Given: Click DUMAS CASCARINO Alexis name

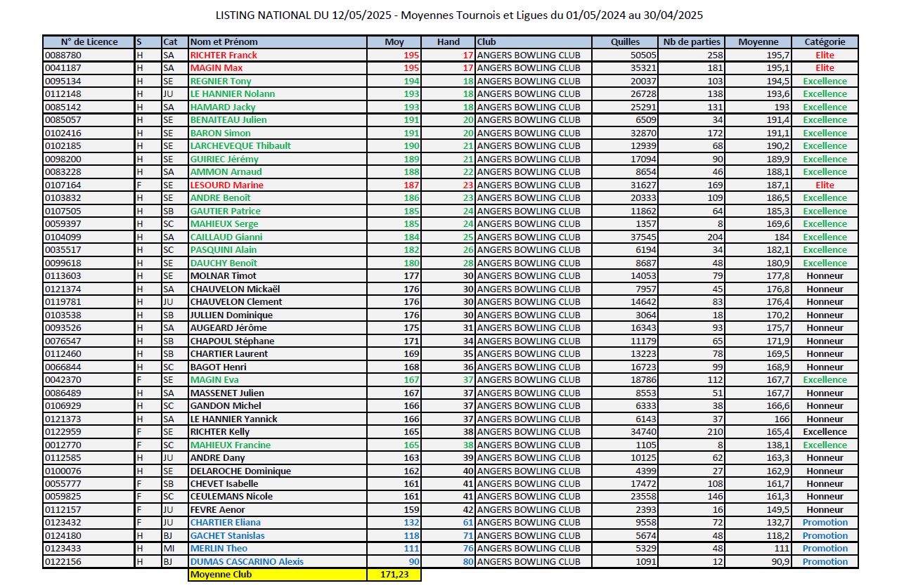Looking at the screenshot, I should [x=278, y=561].
